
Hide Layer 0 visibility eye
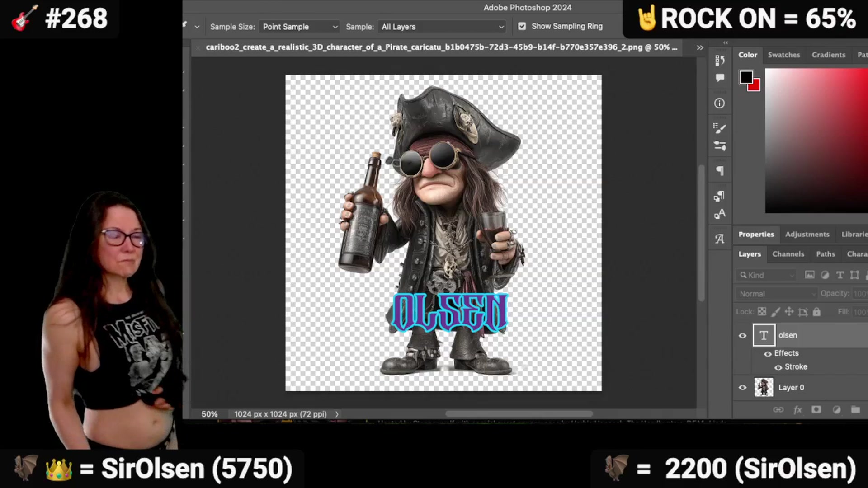pos(742,387)
